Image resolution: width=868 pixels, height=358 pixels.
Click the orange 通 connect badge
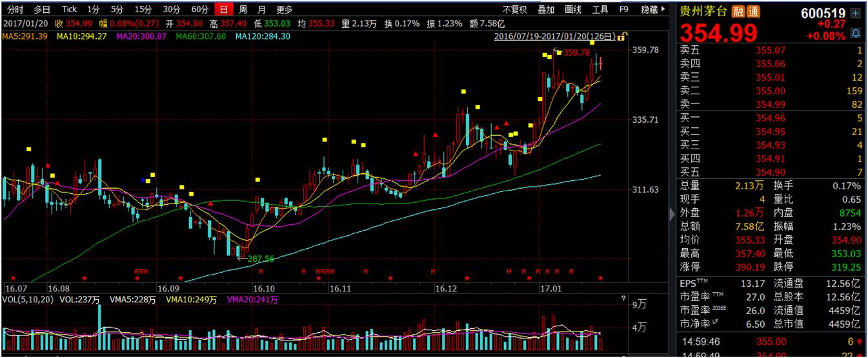pyautogui.click(x=752, y=11)
